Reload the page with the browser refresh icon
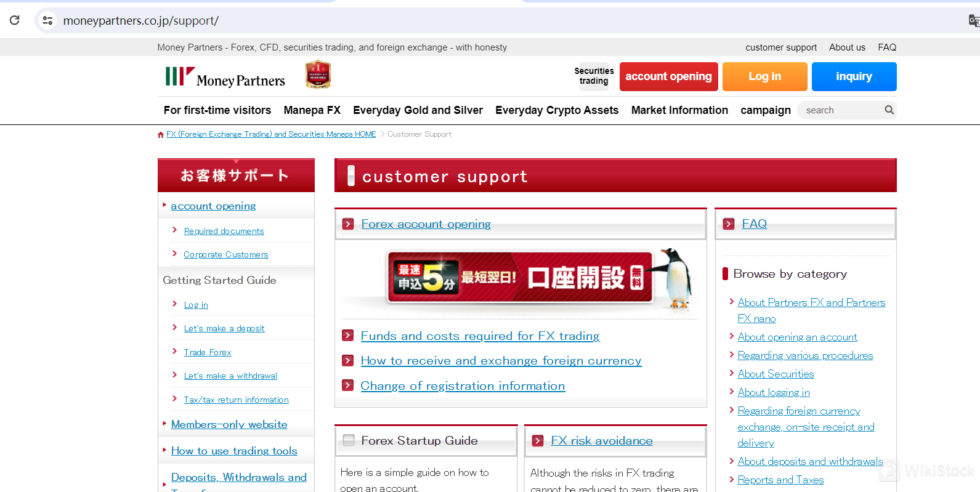The width and height of the screenshot is (980, 492). click(15, 20)
